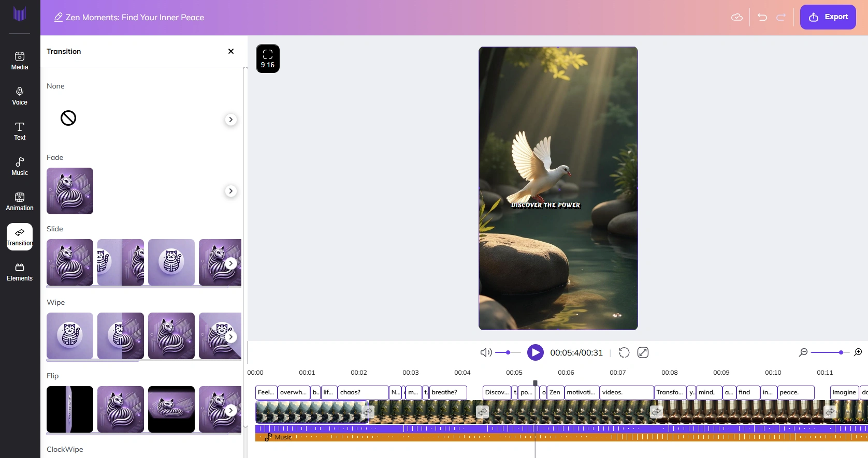Adjust the volume slider

[508, 352]
